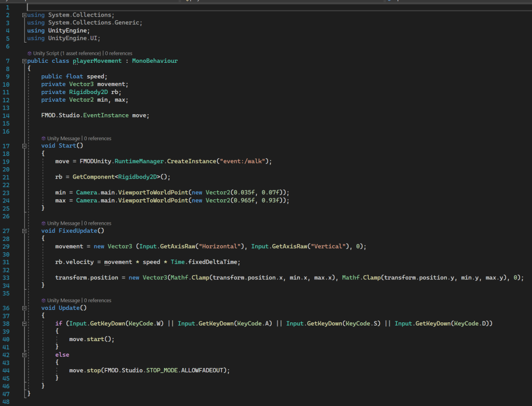Click Unity Message icon above FixedUpdate()

pos(44,223)
